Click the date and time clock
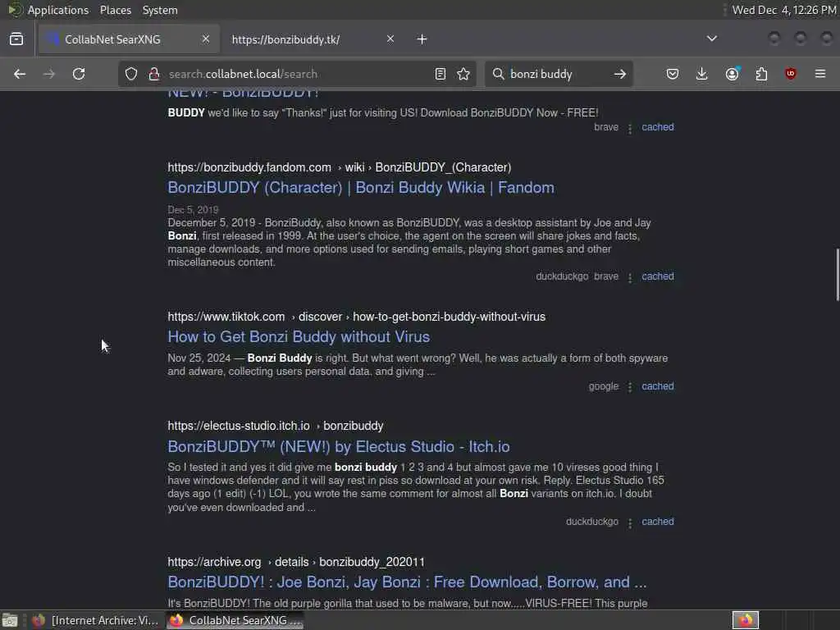This screenshot has width=840, height=630. click(x=784, y=10)
